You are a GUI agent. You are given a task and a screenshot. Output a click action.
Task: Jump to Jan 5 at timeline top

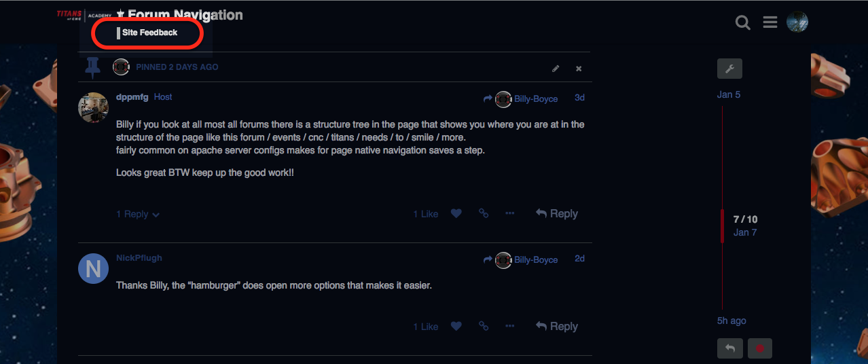[729, 94]
